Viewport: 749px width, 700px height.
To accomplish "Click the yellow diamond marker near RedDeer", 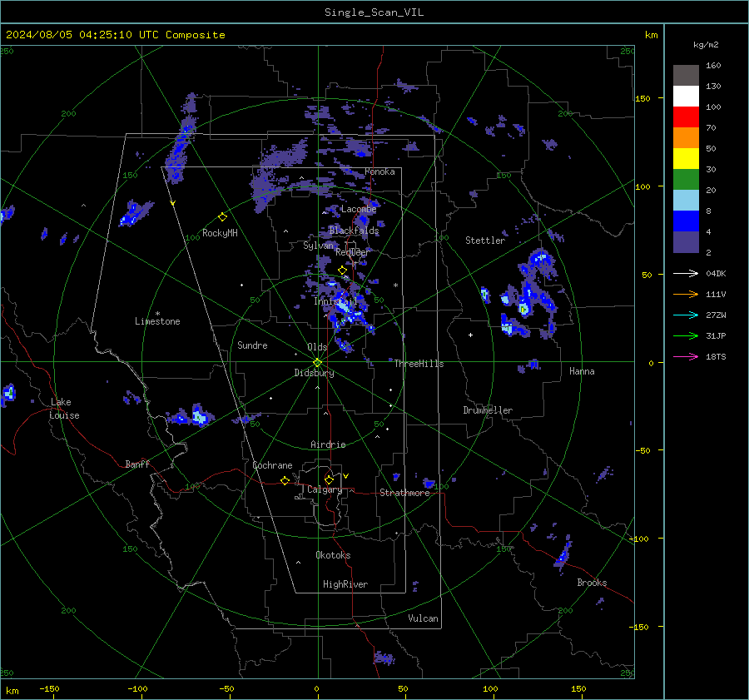I will (342, 271).
